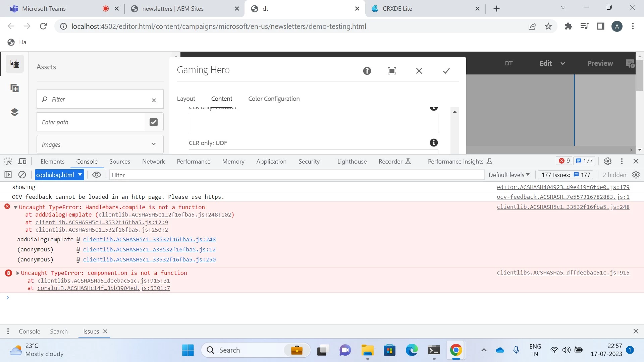Click the clear console icon
Screen dimensions: 644x362
coord(22,175)
